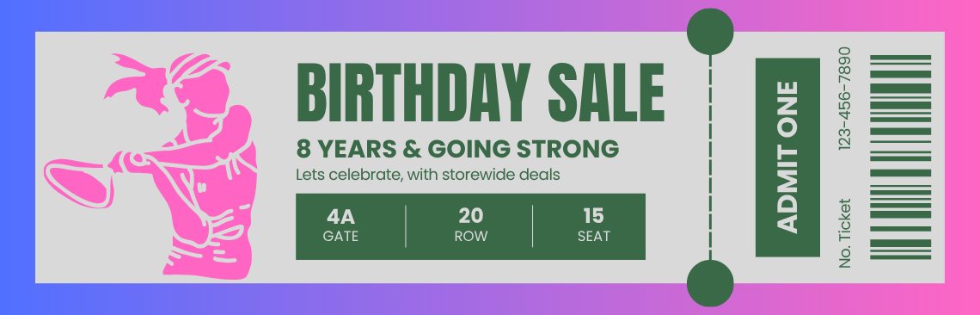This screenshot has width=980, height=315.
Task: Click divider between ROW and SEAT
Action: 533,226
